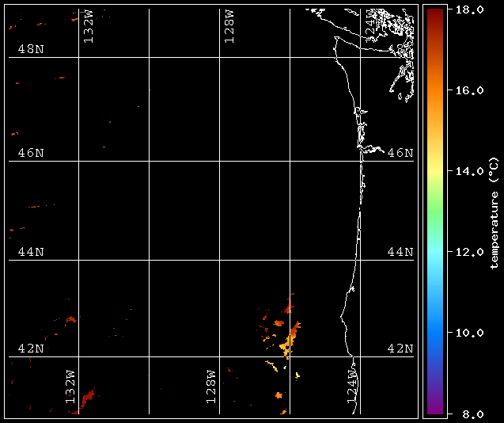This screenshot has width=504, height=423.
Task: Click the bottom 132W longitude label
Action: [x=70, y=387]
